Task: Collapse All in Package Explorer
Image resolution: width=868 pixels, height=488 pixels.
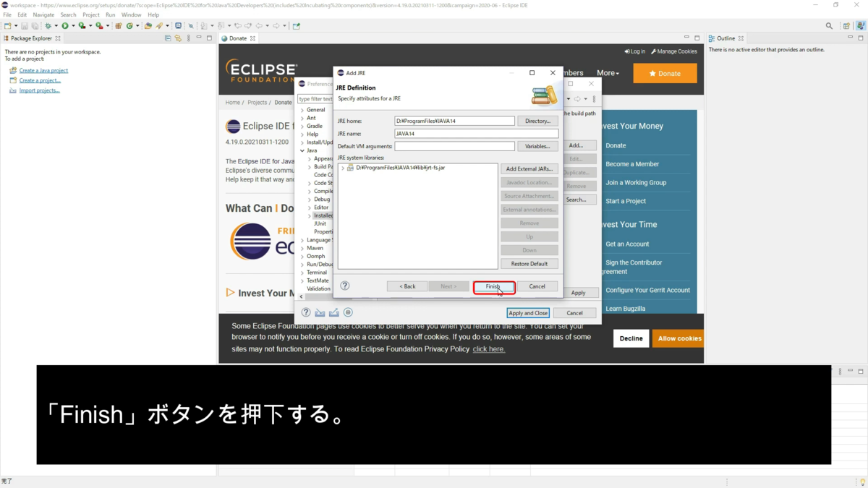Action: [168, 38]
